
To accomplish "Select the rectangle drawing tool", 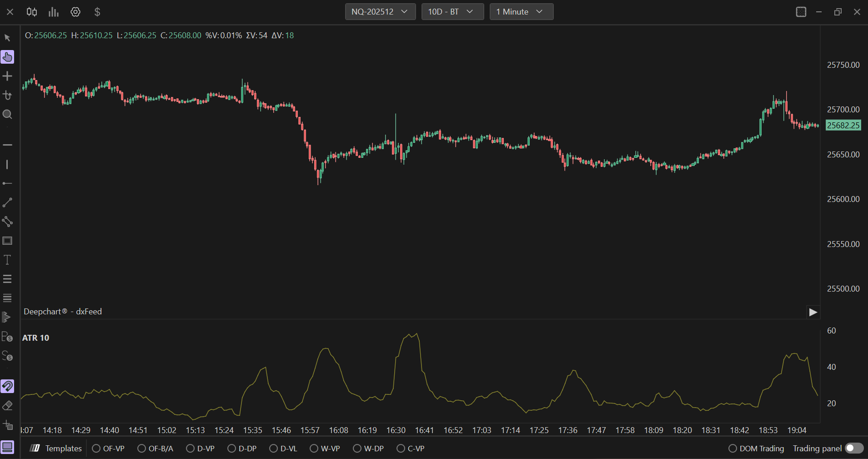I will [7, 241].
